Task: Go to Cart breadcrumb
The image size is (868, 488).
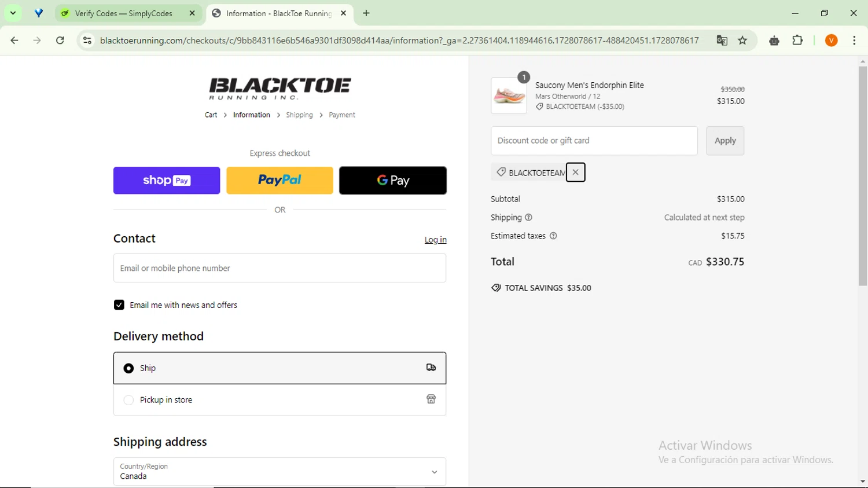Action: coord(211,115)
